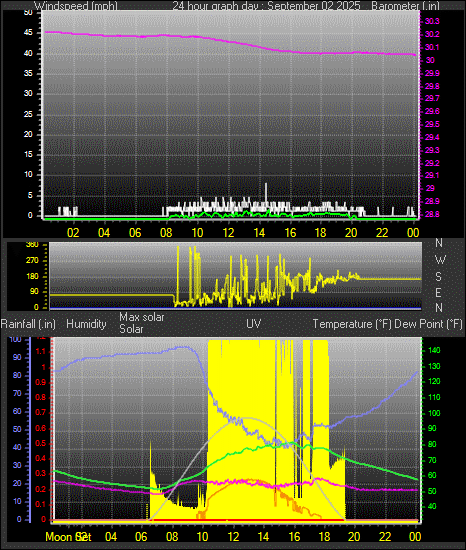
Task: Click wind direction axis value '360'
Action: pos(32,245)
